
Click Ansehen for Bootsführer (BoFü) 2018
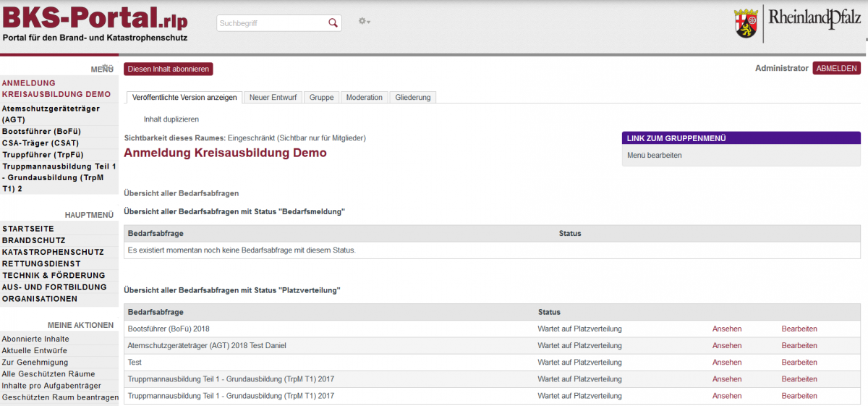point(726,329)
